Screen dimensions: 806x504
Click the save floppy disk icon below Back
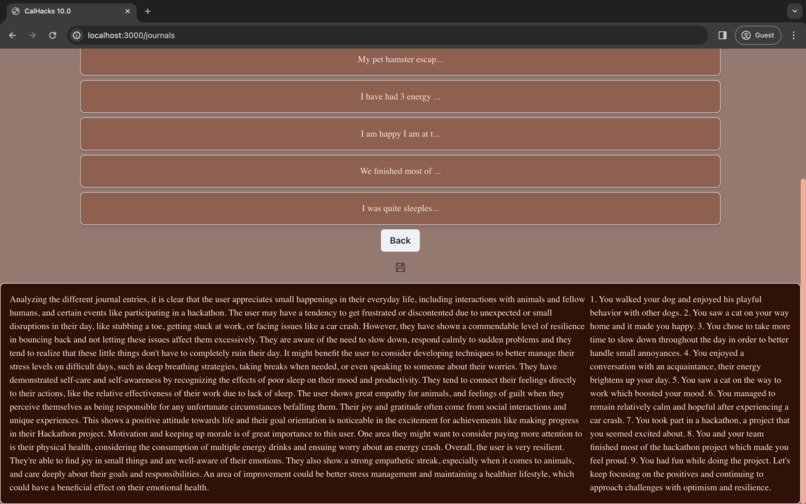[400, 267]
